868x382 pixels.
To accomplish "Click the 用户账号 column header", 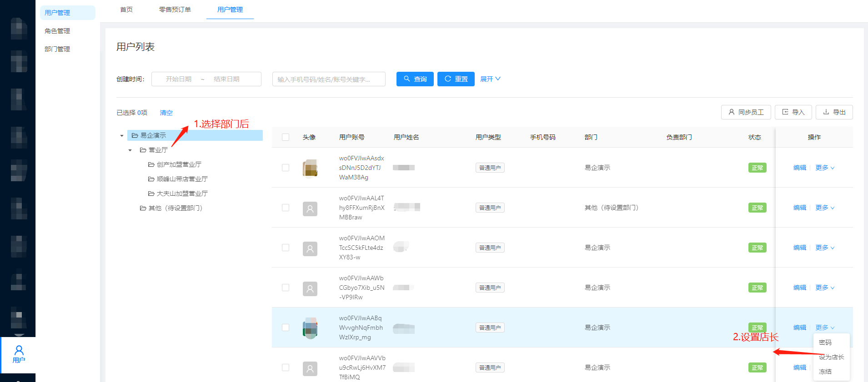I will point(352,137).
